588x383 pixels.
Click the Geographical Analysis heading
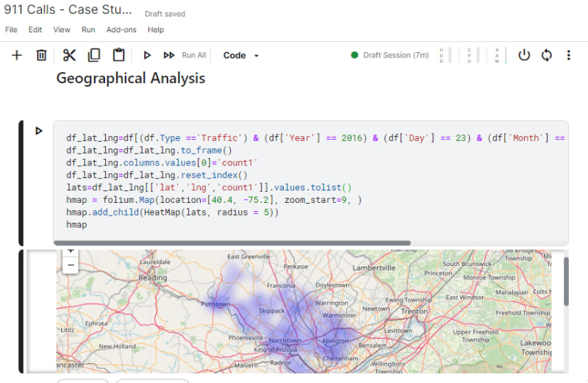pos(131,79)
